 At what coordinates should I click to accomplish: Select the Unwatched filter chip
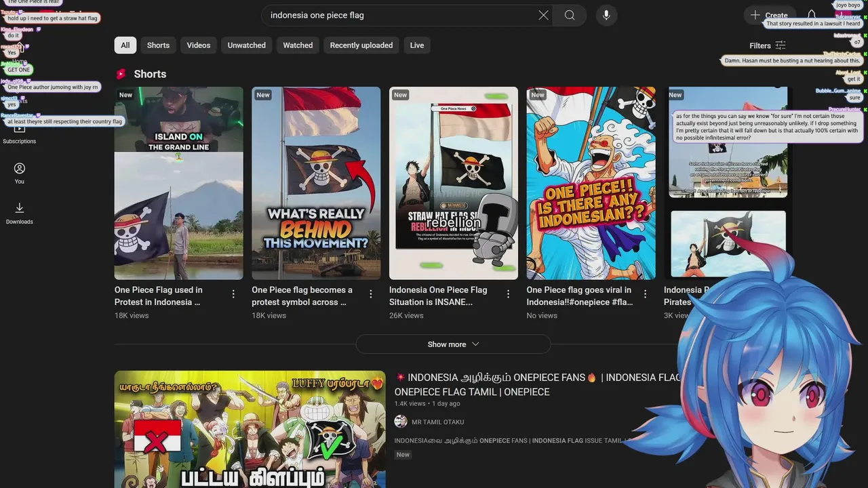click(247, 45)
